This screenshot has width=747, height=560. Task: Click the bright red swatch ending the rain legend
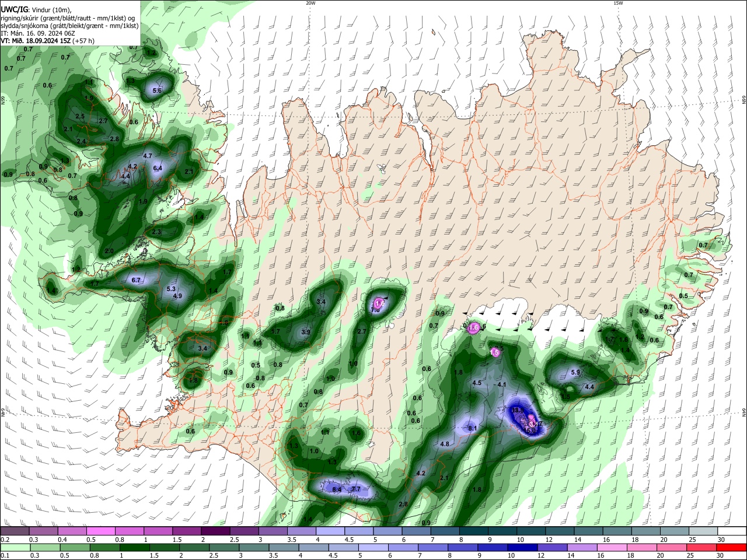[x=732, y=548]
